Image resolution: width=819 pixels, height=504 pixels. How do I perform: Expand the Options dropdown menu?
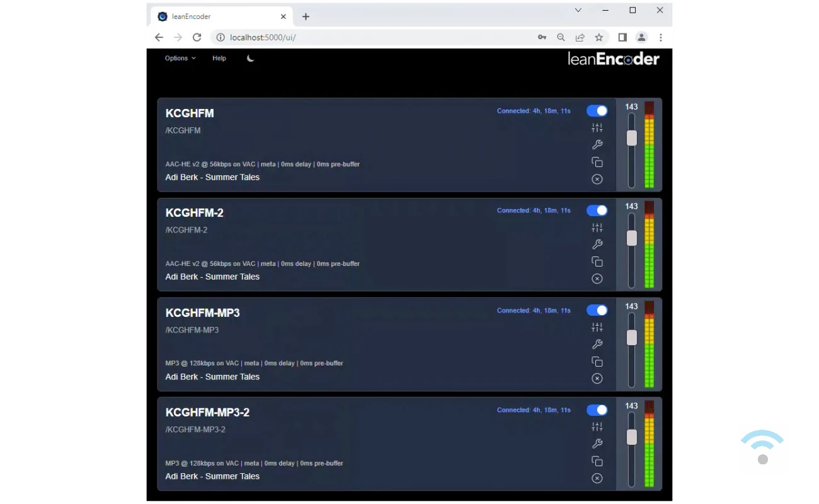click(180, 58)
